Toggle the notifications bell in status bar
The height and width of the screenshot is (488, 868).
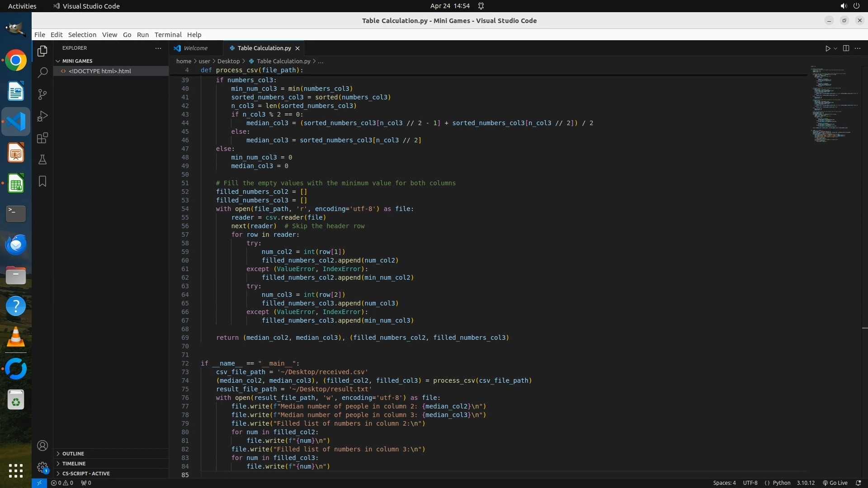click(858, 483)
